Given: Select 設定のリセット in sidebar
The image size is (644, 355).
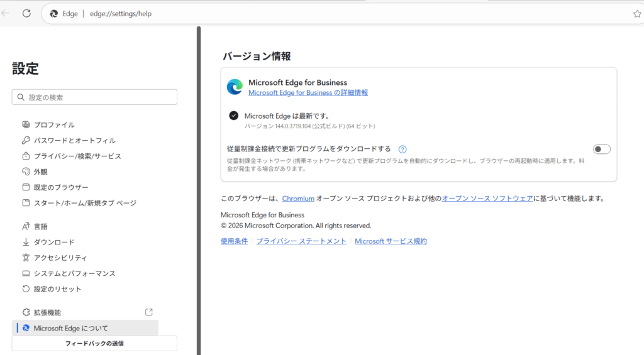Looking at the screenshot, I should pyautogui.click(x=57, y=289).
